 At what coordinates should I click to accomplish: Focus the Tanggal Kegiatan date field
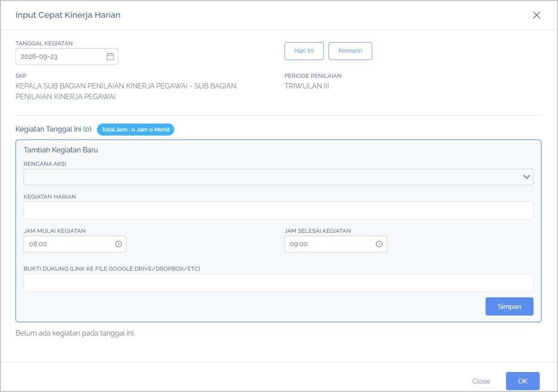coord(67,56)
